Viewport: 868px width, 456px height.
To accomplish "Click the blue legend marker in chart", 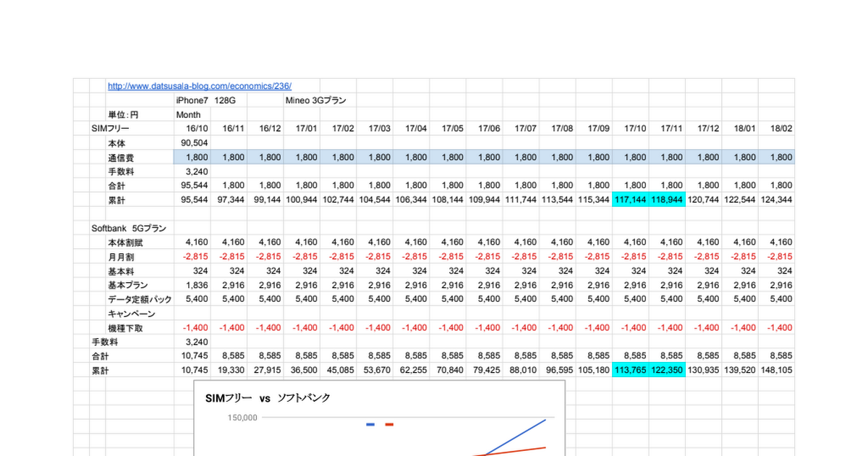I will click(370, 424).
